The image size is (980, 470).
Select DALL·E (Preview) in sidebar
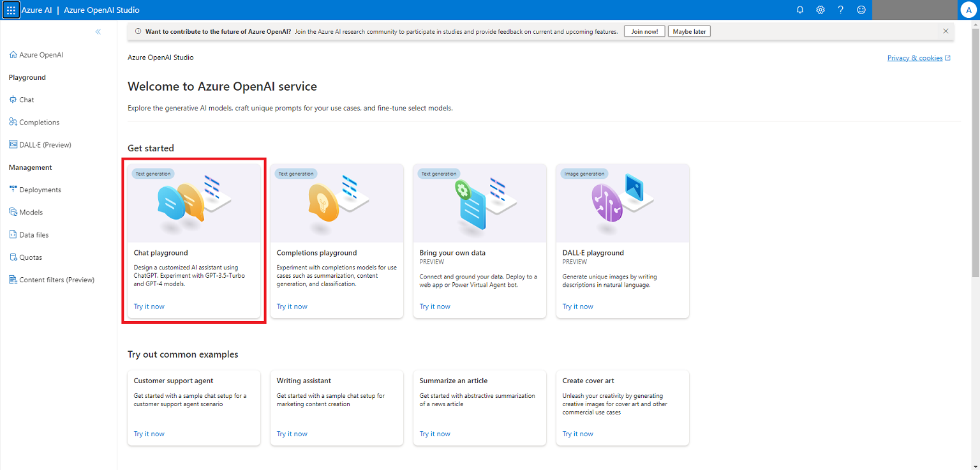45,145
